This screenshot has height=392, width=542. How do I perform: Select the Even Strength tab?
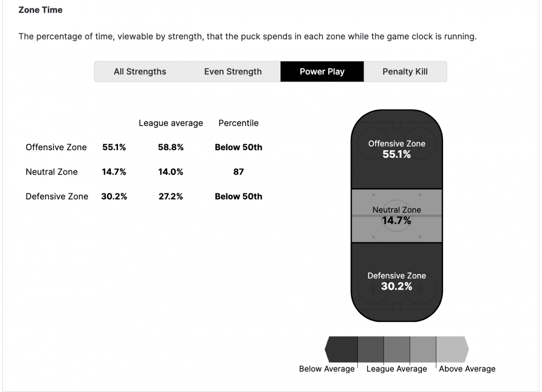click(x=233, y=72)
